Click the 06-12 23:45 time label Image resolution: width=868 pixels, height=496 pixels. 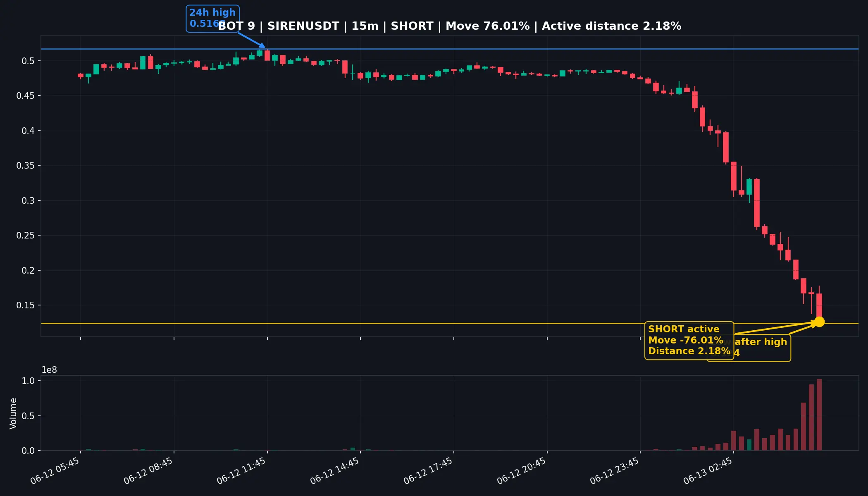point(615,471)
